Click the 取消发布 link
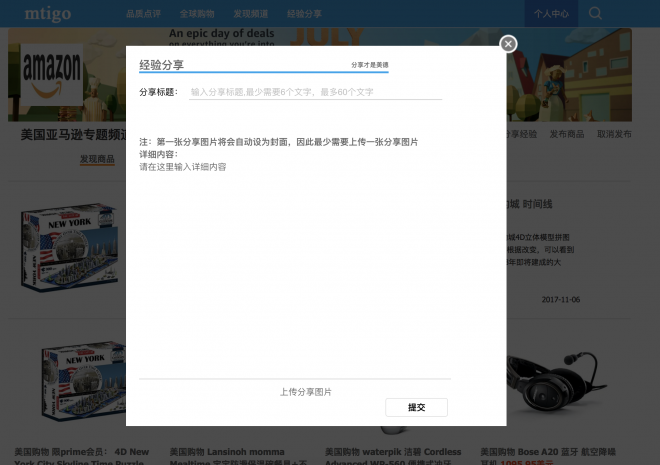The height and width of the screenshot is (465, 660). [x=614, y=134]
